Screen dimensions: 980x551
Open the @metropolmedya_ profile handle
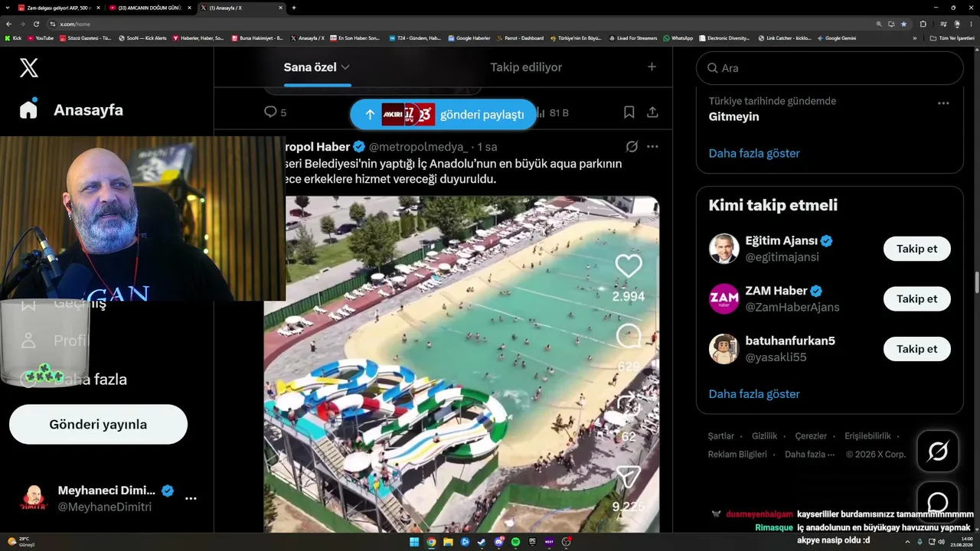coord(418,147)
